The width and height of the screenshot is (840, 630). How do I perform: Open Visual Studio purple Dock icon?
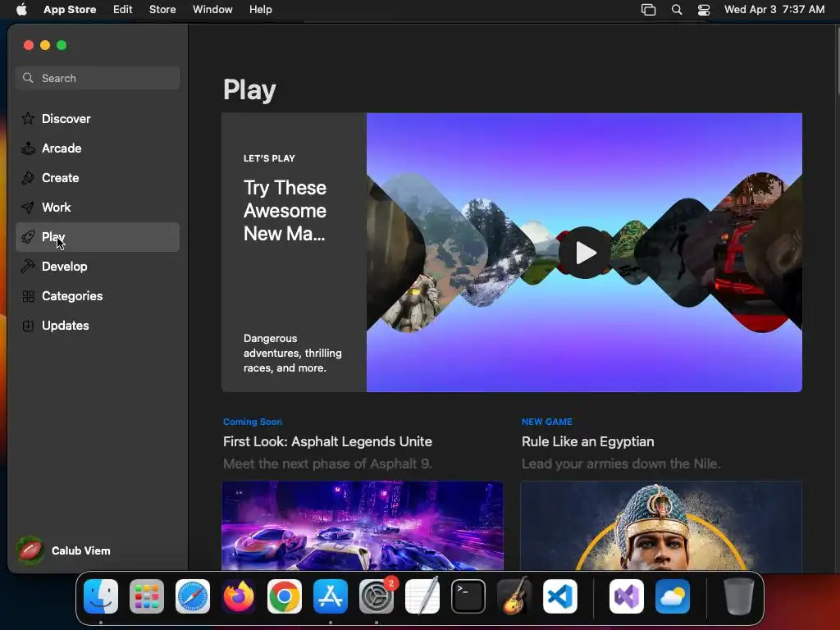[626, 596]
